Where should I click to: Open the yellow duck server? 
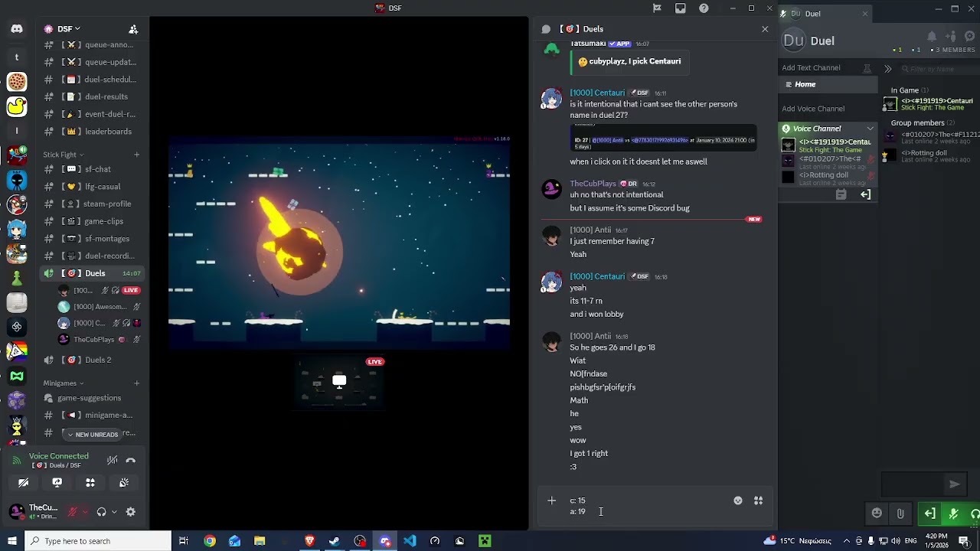click(17, 106)
